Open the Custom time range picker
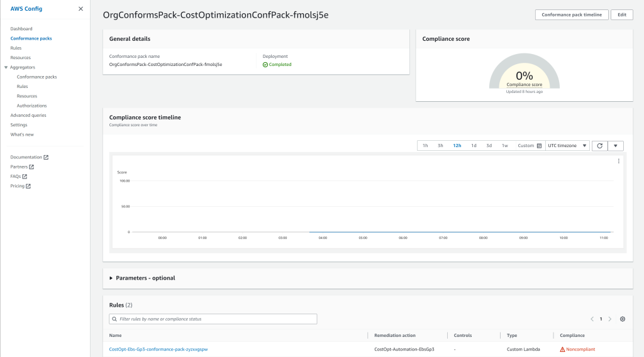The width and height of the screenshot is (644, 357). [530, 146]
